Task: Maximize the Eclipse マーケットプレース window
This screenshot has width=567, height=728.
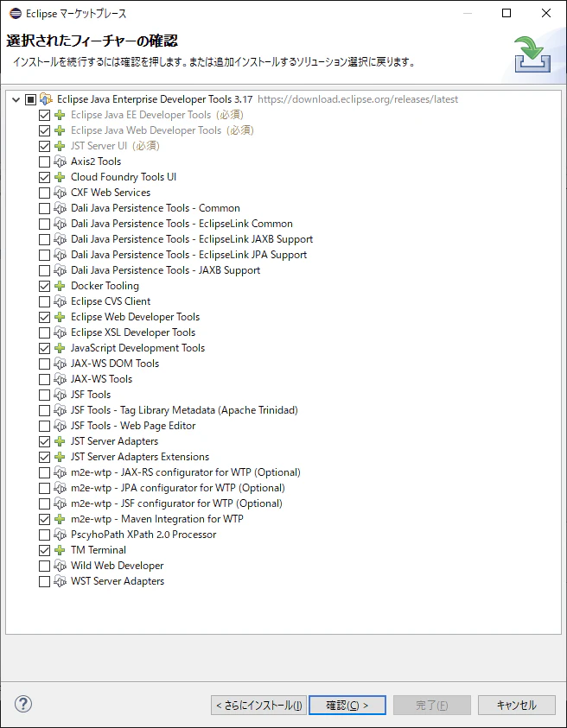Action: [x=506, y=13]
